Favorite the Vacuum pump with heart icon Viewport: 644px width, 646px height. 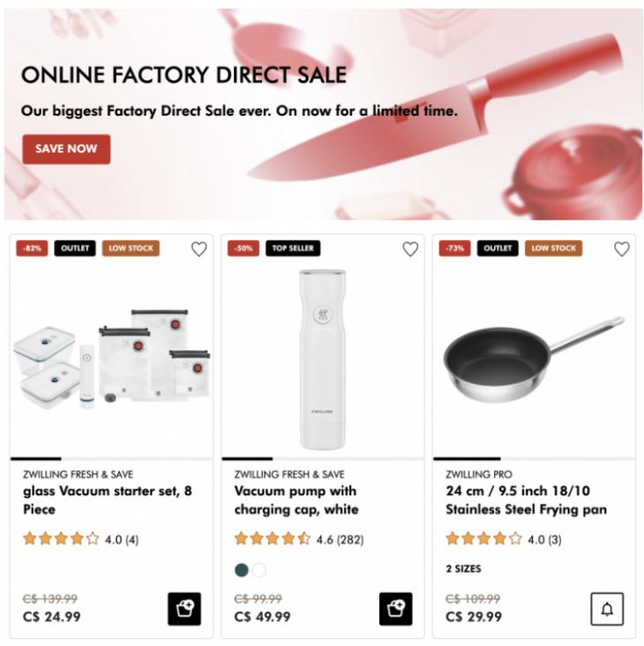410,249
